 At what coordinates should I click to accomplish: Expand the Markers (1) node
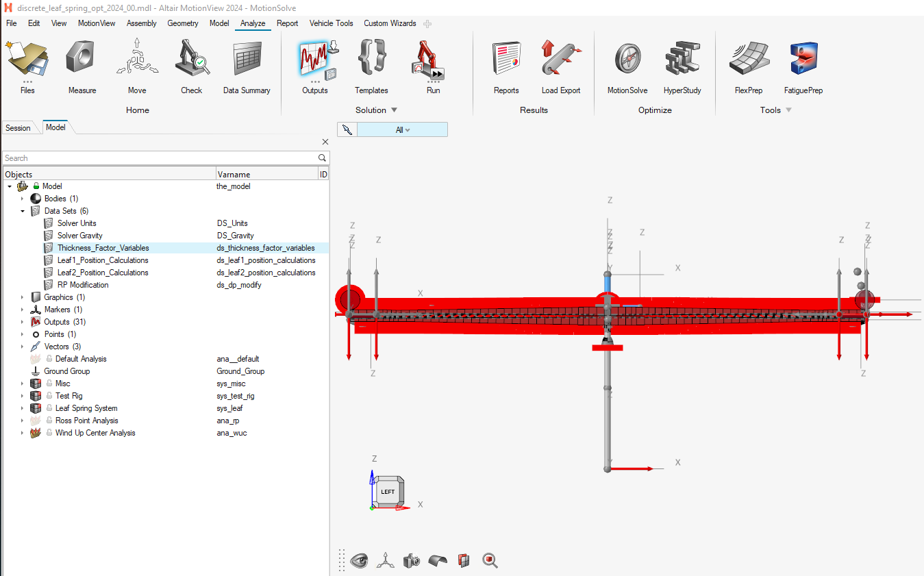click(22, 310)
